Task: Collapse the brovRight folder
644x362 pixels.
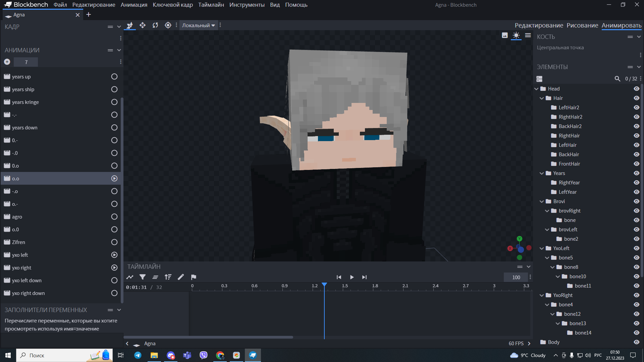Action: click(x=547, y=211)
